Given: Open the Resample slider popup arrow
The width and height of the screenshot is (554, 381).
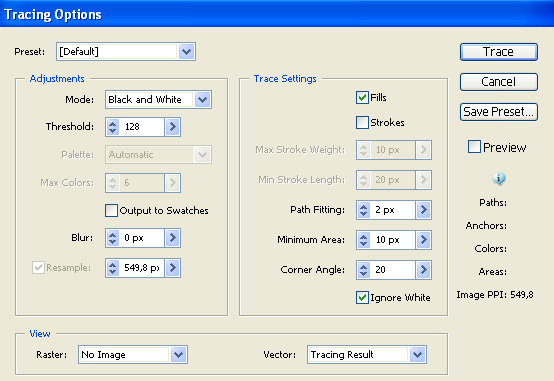Looking at the screenshot, I should 173,268.
